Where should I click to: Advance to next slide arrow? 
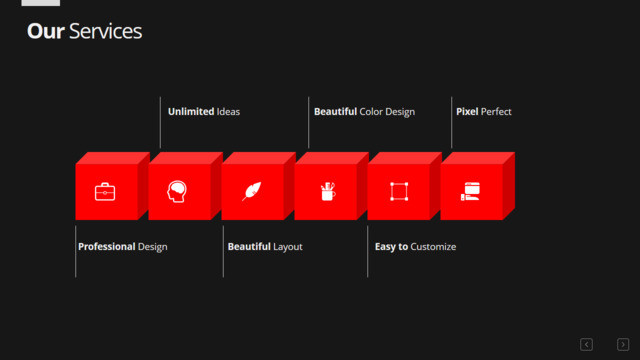tap(623, 344)
